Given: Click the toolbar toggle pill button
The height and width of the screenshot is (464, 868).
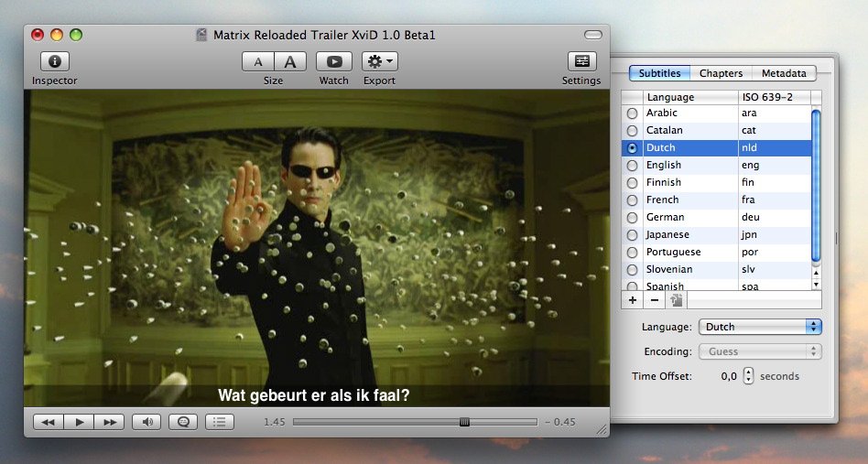Looking at the screenshot, I should [x=593, y=35].
